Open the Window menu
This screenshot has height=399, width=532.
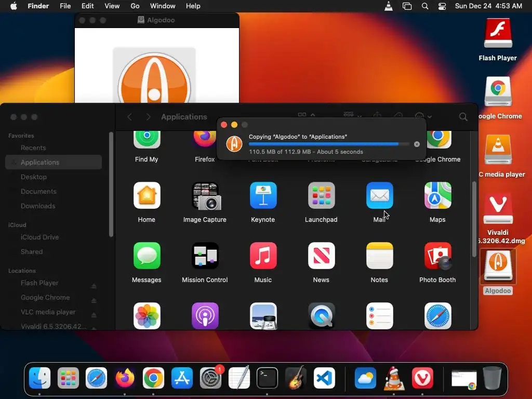pos(163,6)
